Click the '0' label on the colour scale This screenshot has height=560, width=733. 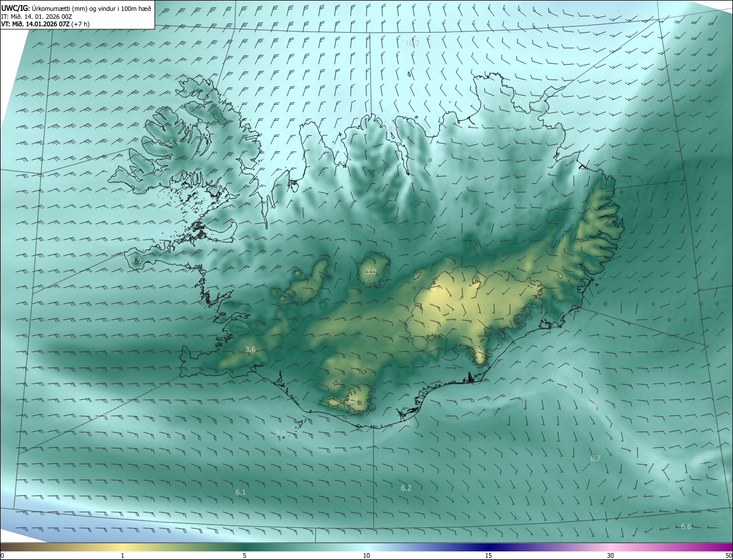pyautogui.click(x=2, y=555)
